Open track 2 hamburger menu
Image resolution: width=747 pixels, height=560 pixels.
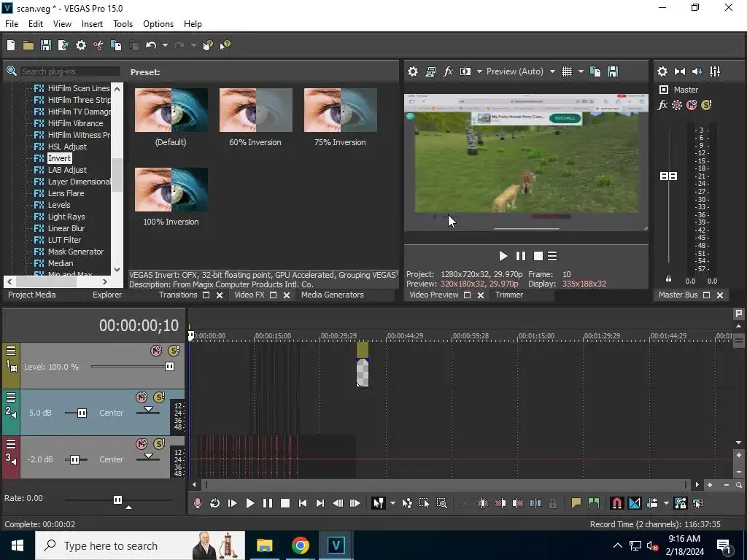[x=11, y=397]
